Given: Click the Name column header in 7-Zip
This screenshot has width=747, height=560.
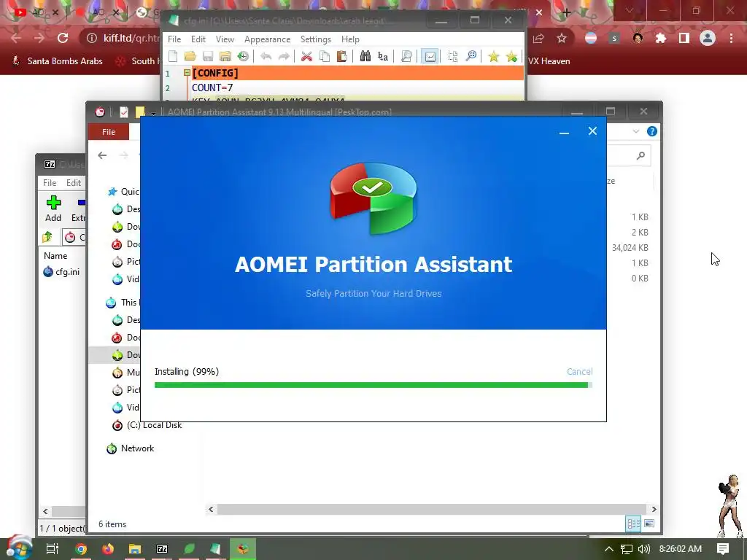Looking at the screenshot, I should pos(55,256).
